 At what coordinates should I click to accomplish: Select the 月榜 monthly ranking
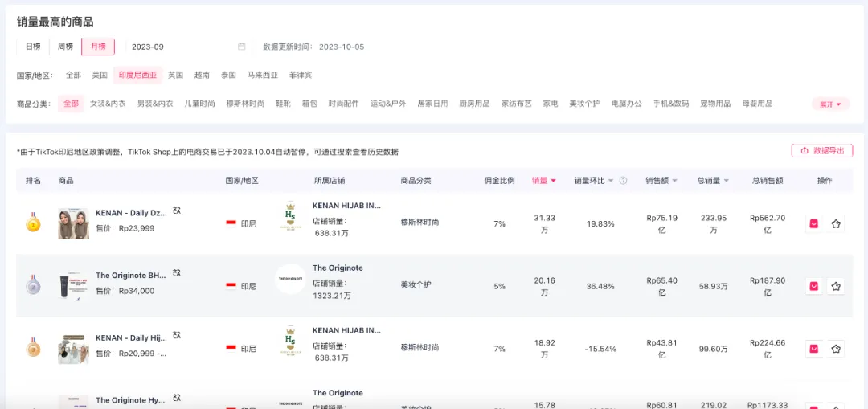click(x=98, y=47)
